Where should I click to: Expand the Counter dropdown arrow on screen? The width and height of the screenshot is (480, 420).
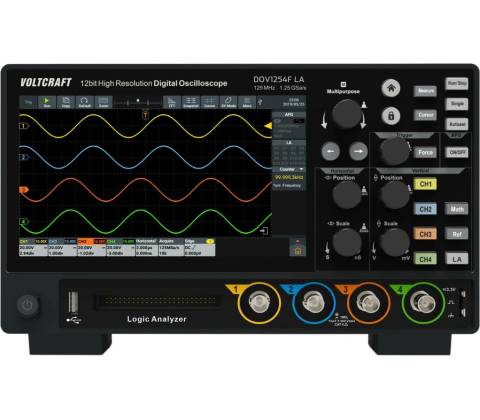[x=301, y=169]
